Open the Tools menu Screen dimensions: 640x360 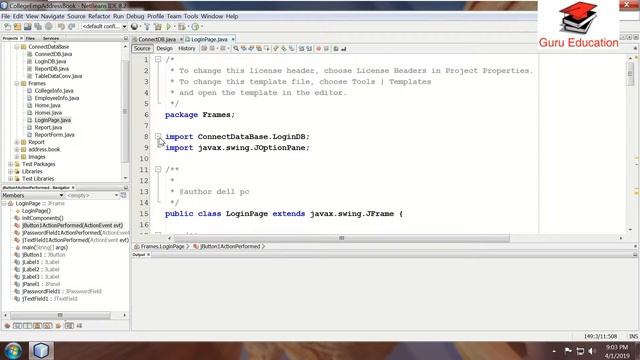[x=191, y=16]
